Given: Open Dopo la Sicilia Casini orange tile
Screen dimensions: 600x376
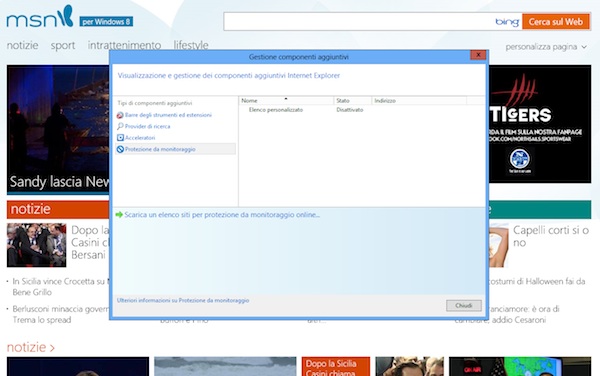Looking at the screenshot, I should click(x=336, y=366).
